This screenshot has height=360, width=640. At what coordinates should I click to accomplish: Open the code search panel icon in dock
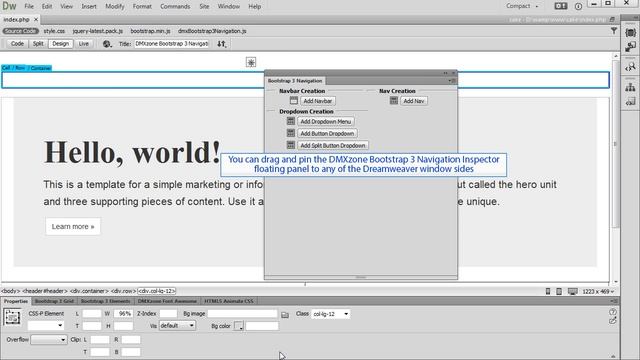(630, 67)
